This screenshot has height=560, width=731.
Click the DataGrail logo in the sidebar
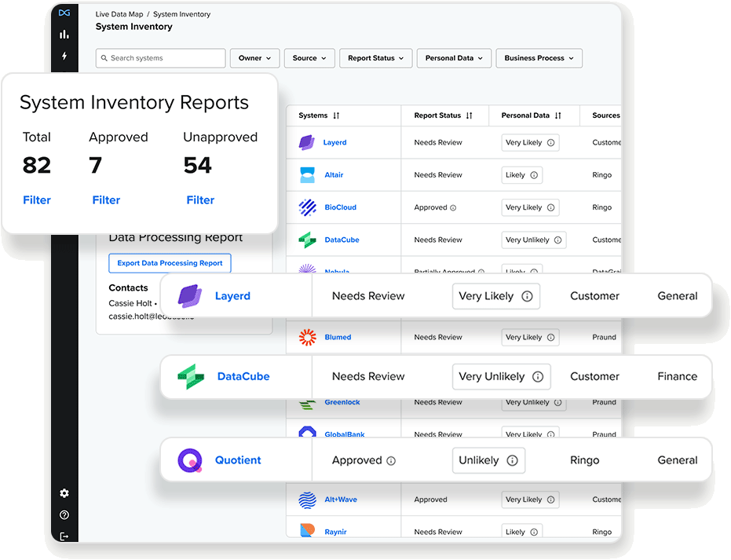tap(64, 13)
